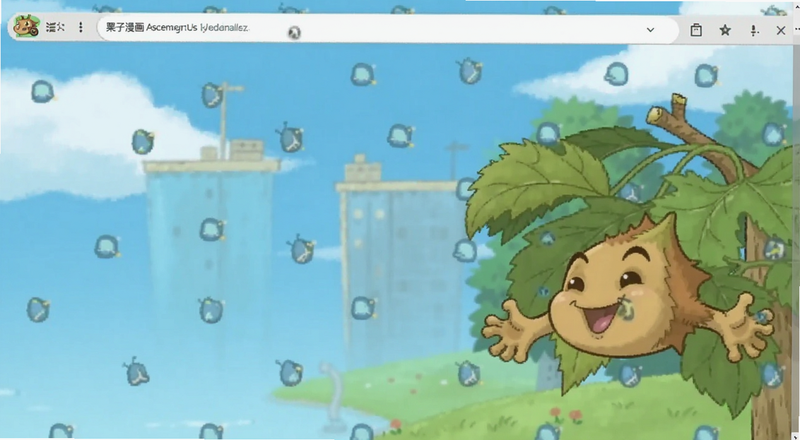Click the round gray icon inside the address bar

click(x=294, y=33)
